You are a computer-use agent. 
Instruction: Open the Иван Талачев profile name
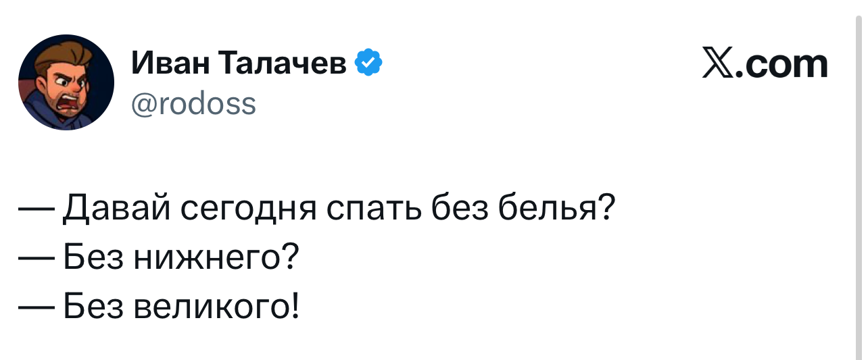pyautogui.click(x=239, y=64)
